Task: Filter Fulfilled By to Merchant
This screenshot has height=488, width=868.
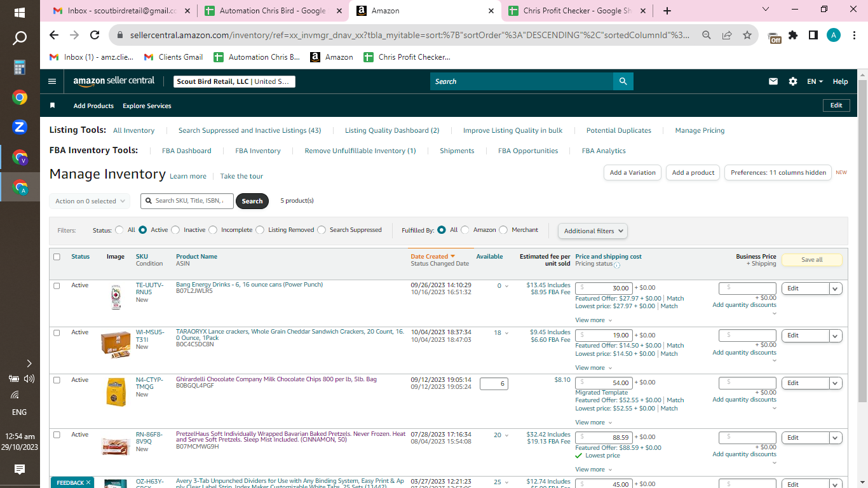Action: point(503,230)
